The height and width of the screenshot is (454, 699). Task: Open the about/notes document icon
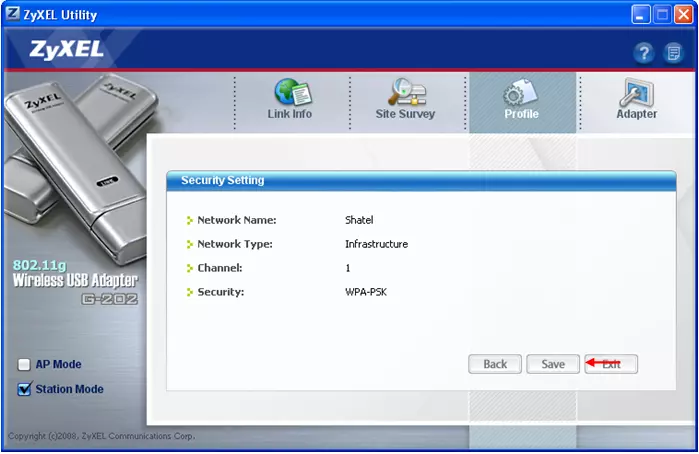(x=673, y=54)
